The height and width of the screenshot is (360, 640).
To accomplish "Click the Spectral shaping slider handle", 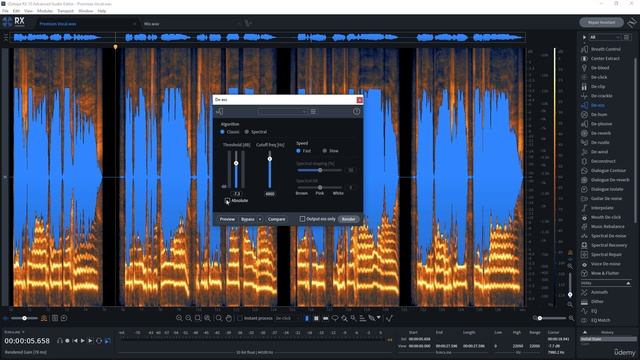I will [x=320, y=170].
